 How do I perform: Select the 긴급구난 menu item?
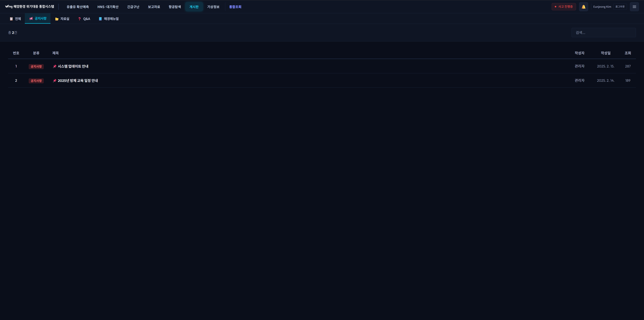(x=133, y=7)
